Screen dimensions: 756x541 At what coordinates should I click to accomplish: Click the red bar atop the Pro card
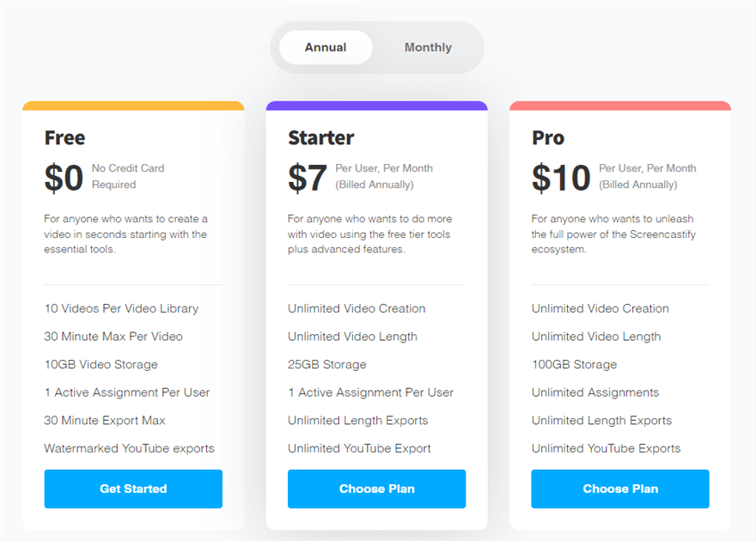(620, 106)
